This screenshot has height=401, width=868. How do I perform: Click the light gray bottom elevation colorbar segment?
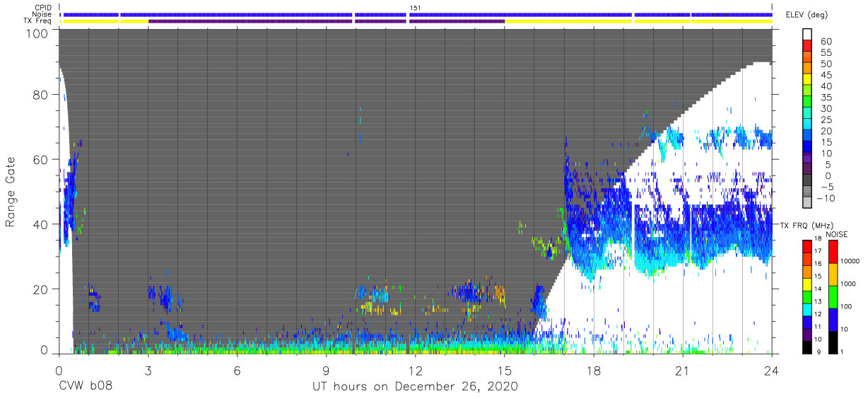click(x=808, y=202)
